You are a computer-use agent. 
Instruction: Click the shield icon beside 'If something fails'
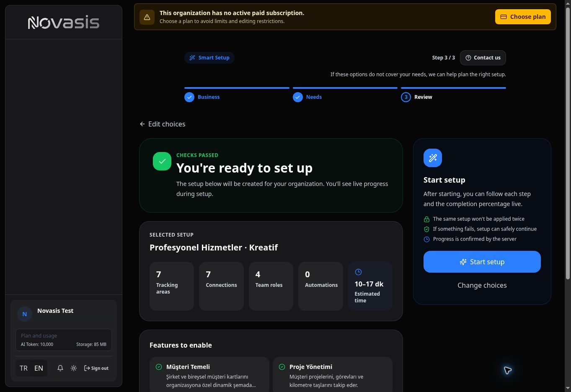[x=426, y=229]
